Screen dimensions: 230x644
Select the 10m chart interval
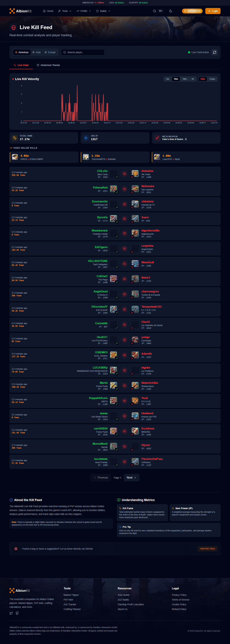coord(176,79)
